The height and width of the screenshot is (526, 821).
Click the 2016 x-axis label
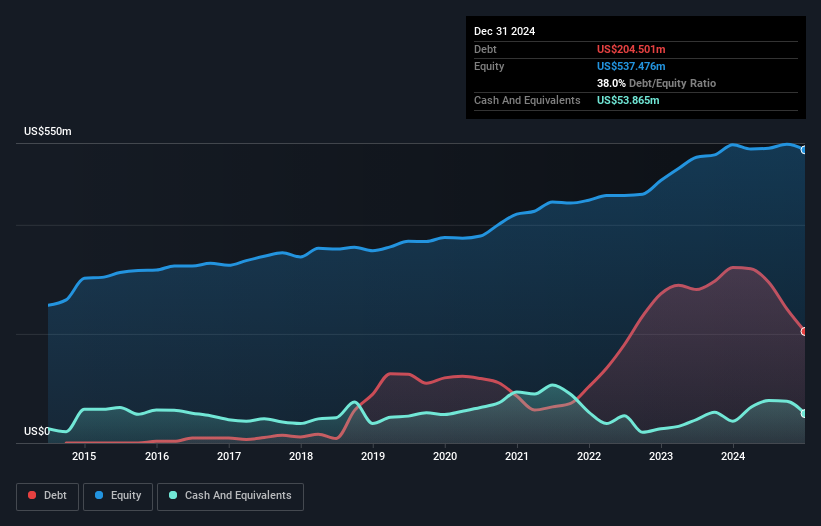tap(157, 456)
